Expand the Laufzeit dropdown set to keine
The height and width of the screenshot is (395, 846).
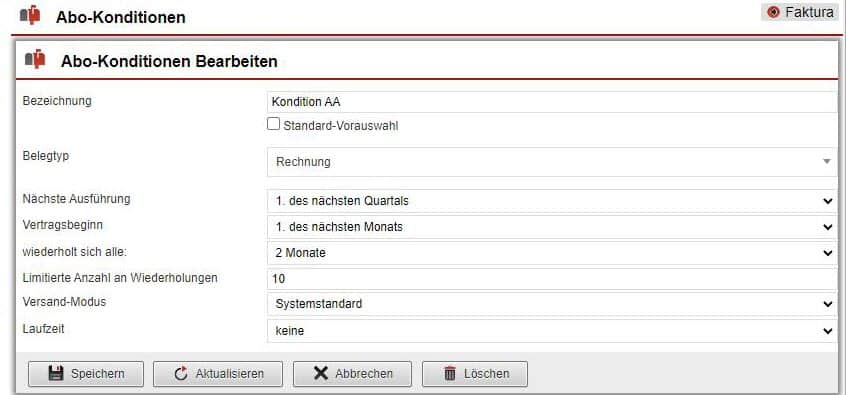point(551,330)
